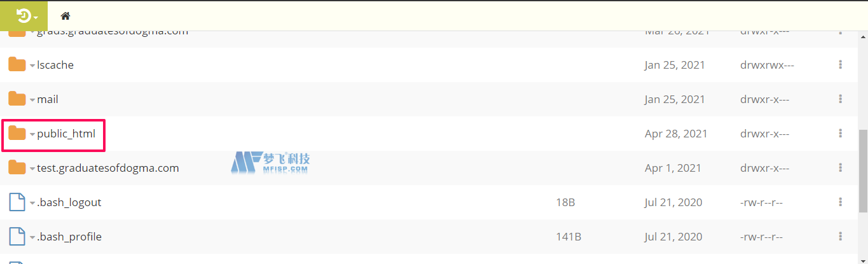This screenshot has height=264, width=868.
Task: Open the three-dot menu for .bash_logout
Action: point(841,202)
